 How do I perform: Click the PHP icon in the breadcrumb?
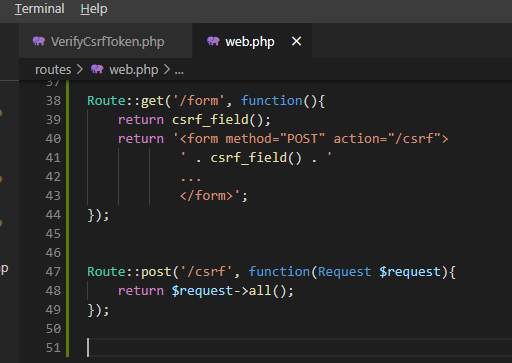pyautogui.click(x=97, y=69)
